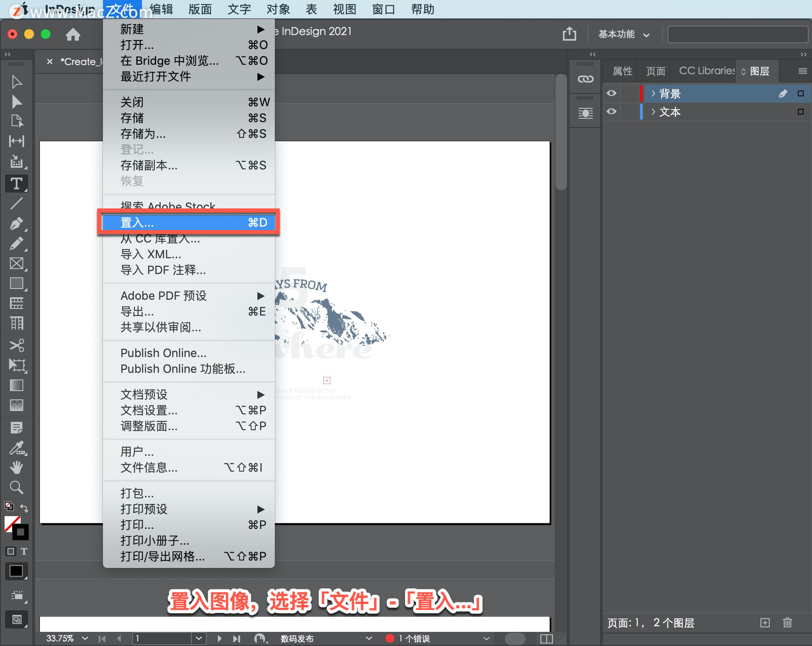The image size is (812, 646).
Task: Select the Pen tool
Action: (x=16, y=223)
